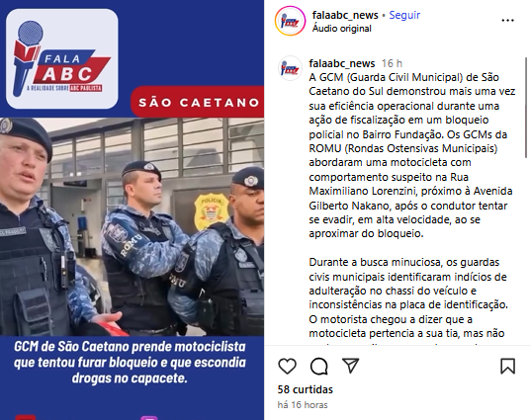Open falaabc_news profile picture in header
Screen dimensions: 530x420
tap(290, 21)
